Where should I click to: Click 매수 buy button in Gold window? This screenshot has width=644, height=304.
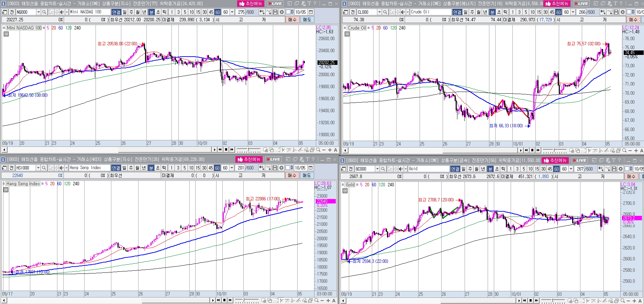tap(631, 176)
